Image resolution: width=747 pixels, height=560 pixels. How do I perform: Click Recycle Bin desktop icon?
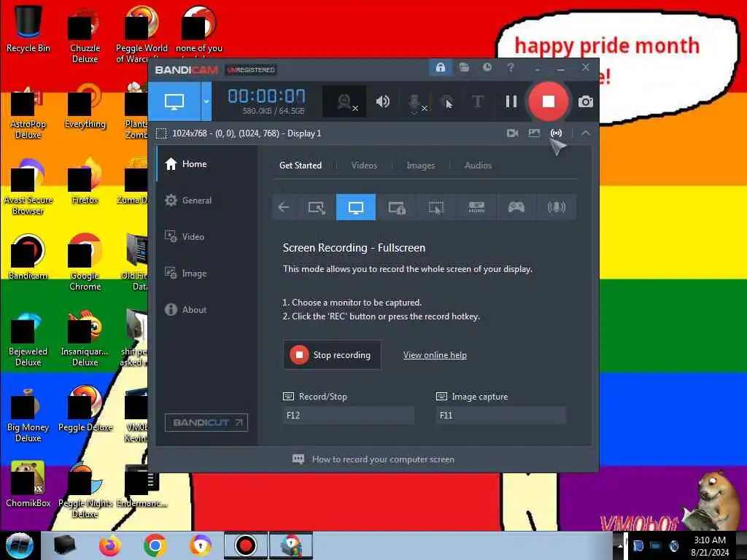(28, 29)
